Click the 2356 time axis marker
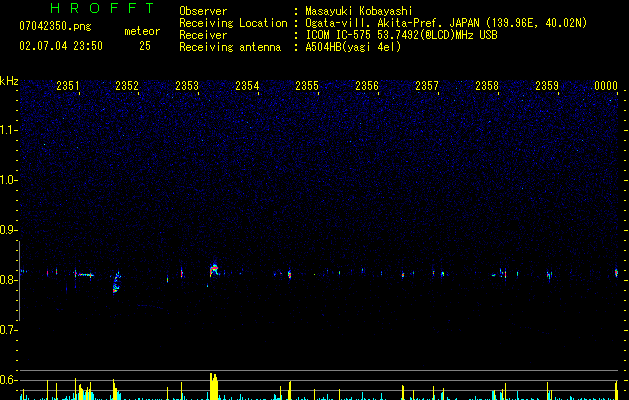Viewport: 629px width, 400px height. tap(367, 85)
